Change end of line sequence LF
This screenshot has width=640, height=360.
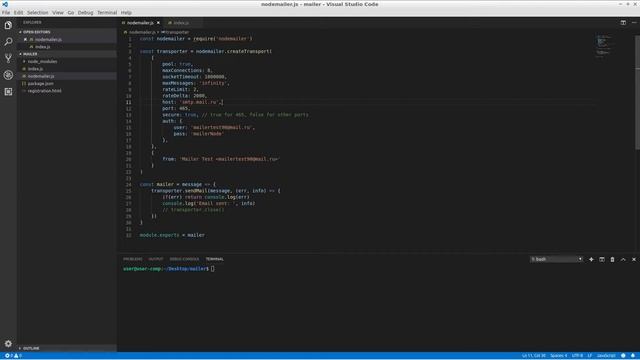[x=590, y=356]
